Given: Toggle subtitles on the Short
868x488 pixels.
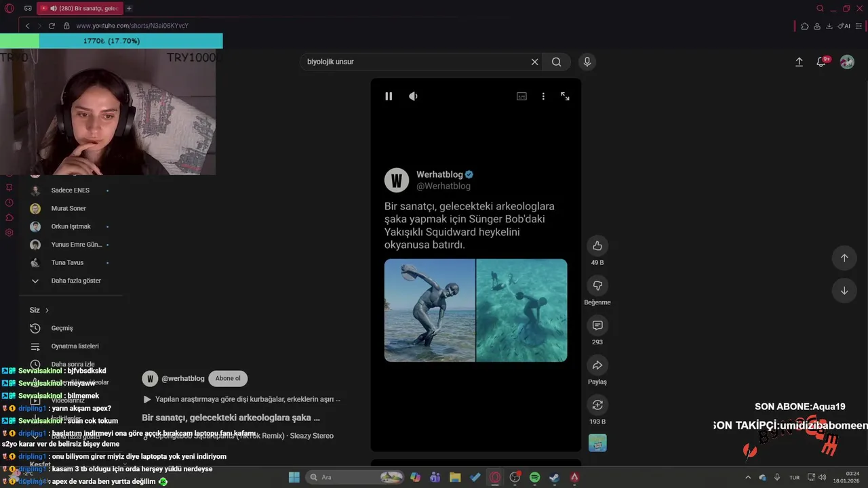Looking at the screenshot, I should click(x=521, y=96).
